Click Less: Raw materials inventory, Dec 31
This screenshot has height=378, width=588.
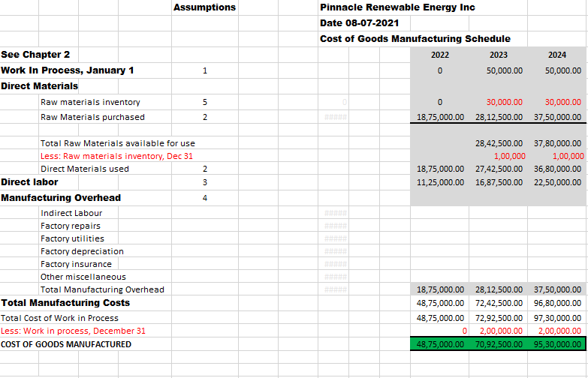coord(116,156)
